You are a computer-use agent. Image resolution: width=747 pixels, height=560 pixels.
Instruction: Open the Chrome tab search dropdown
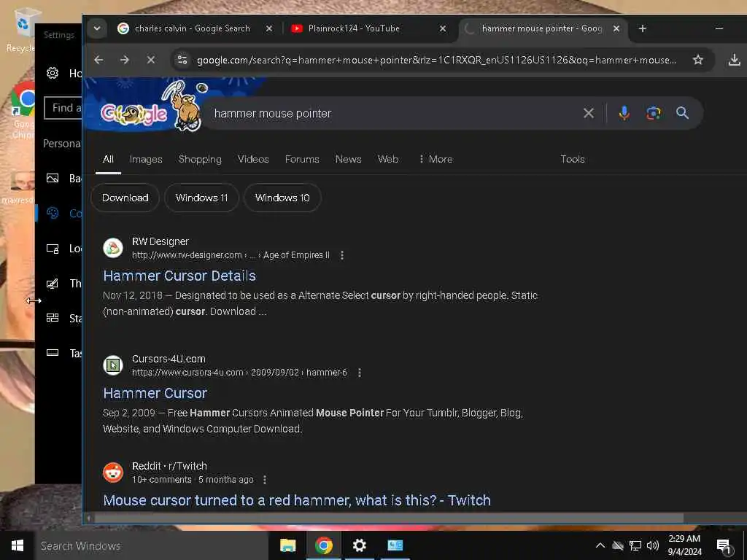click(97, 28)
